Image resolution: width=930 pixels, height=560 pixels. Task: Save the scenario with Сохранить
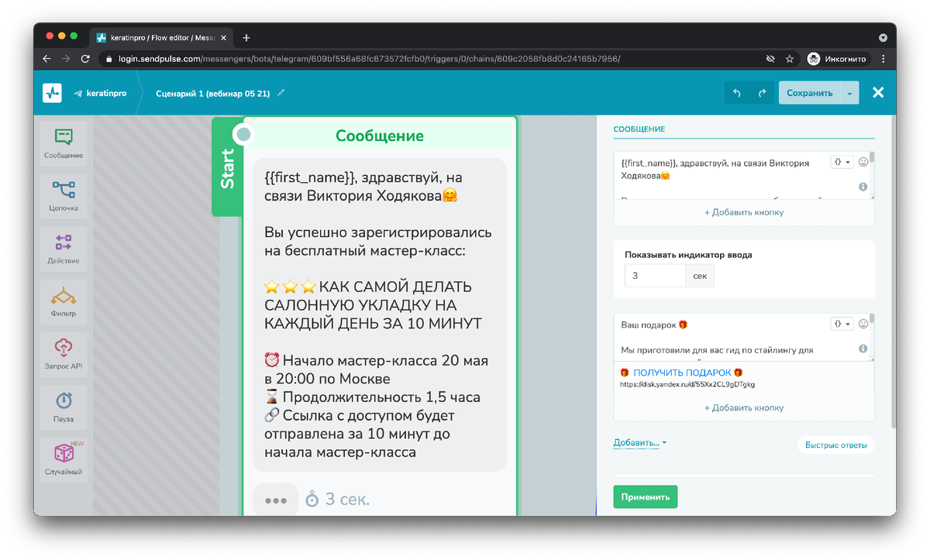tap(810, 93)
